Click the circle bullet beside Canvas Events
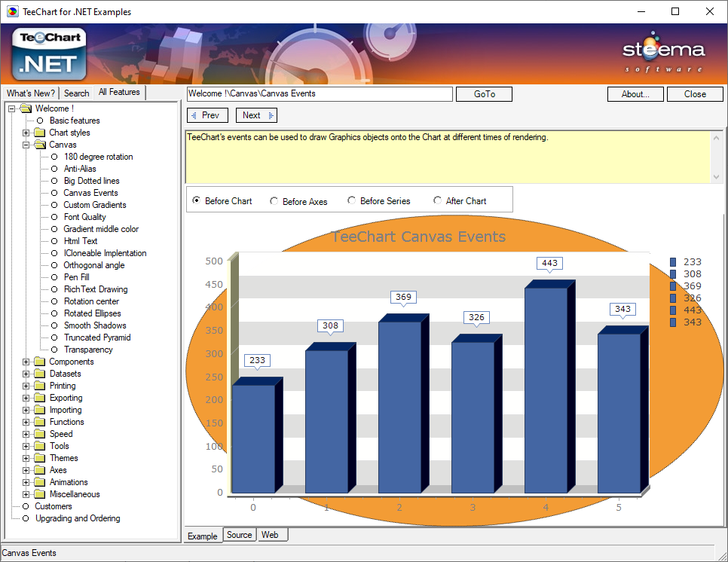 pyautogui.click(x=54, y=193)
